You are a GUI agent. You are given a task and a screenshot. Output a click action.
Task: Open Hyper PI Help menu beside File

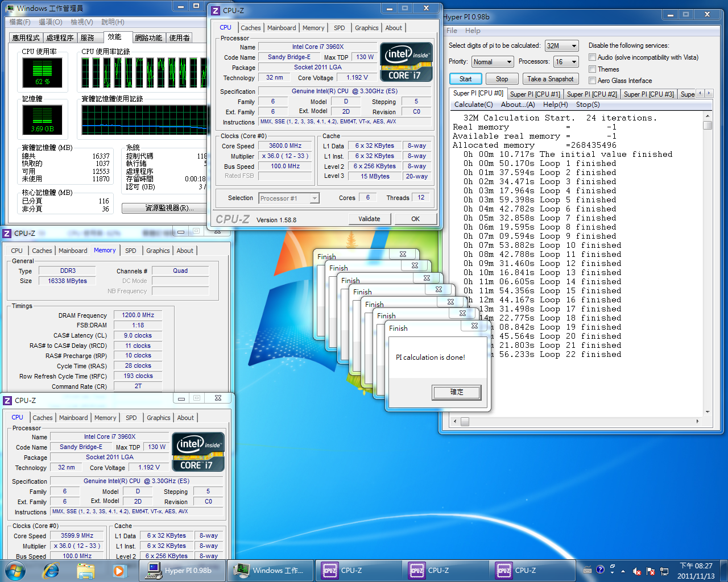pyautogui.click(x=473, y=31)
